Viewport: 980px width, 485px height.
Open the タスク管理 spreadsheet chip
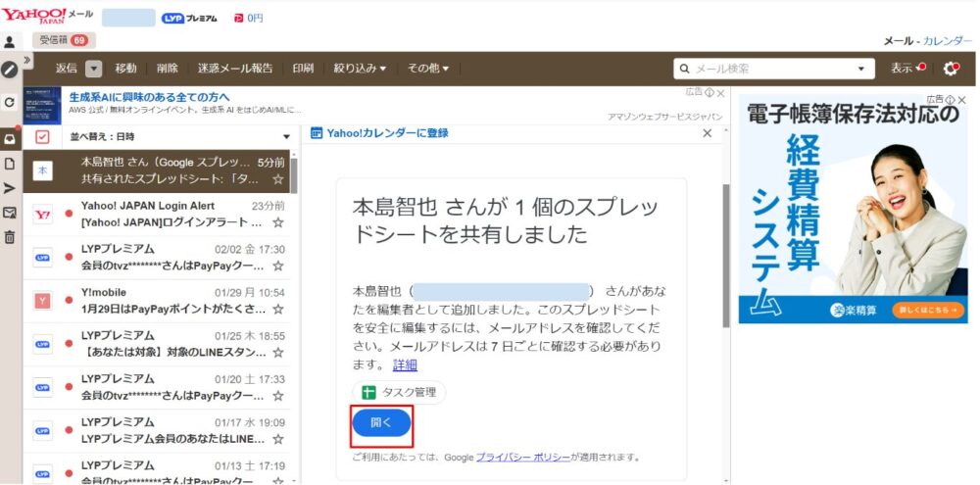pyautogui.click(x=400, y=393)
